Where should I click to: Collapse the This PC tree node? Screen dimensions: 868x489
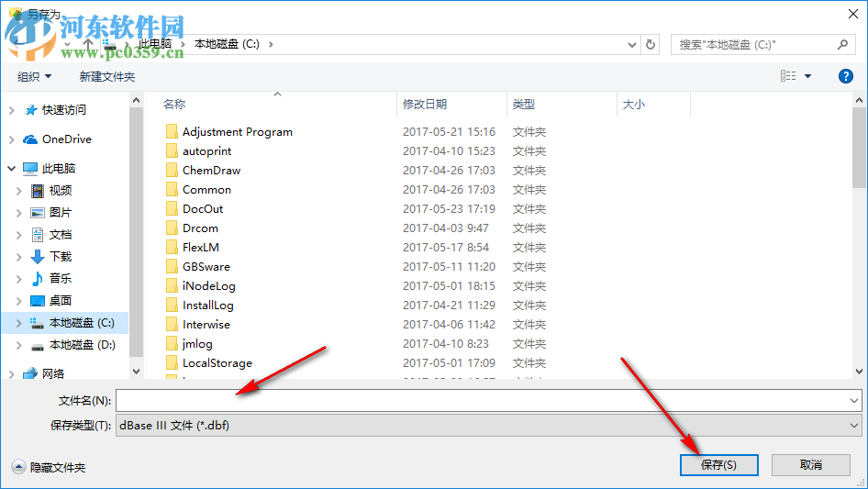pos(11,169)
